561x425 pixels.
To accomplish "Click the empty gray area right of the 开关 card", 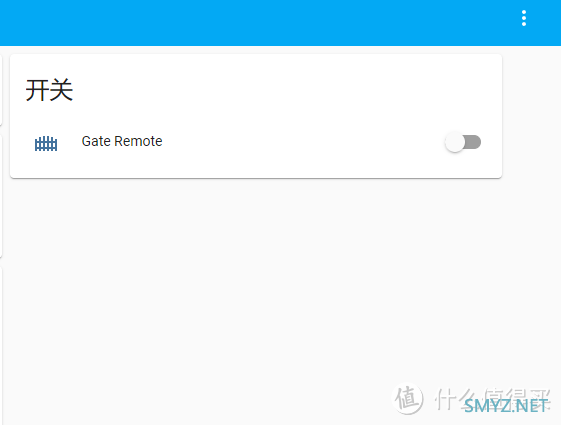I will [532, 116].
